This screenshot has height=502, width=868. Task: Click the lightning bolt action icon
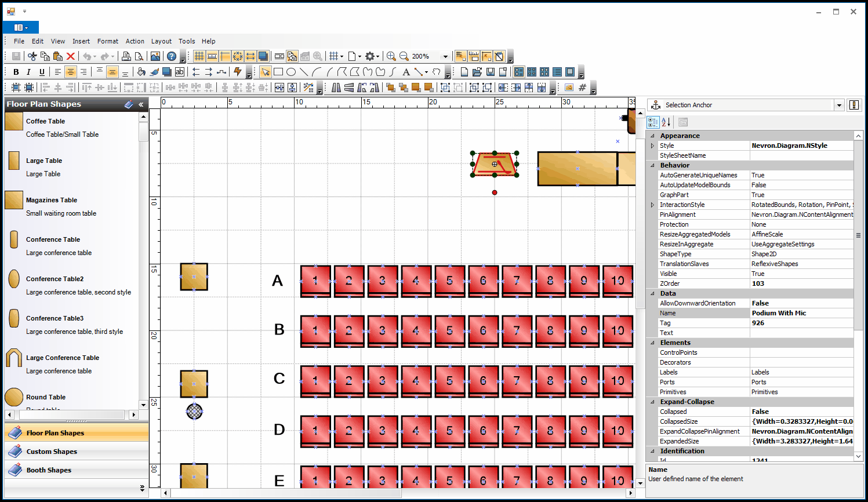pyautogui.click(x=238, y=72)
